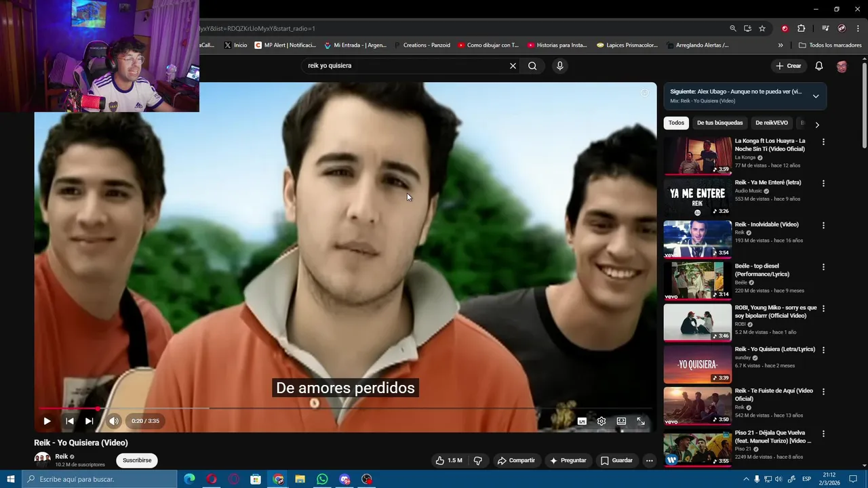Open 'Reik - Ya Me Enteré (letra)' thumbnail
Image resolution: width=868 pixels, height=488 pixels.
click(x=697, y=197)
